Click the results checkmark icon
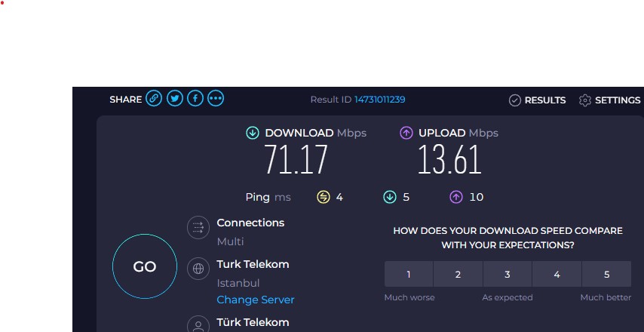This screenshot has width=644, height=332. (x=514, y=100)
